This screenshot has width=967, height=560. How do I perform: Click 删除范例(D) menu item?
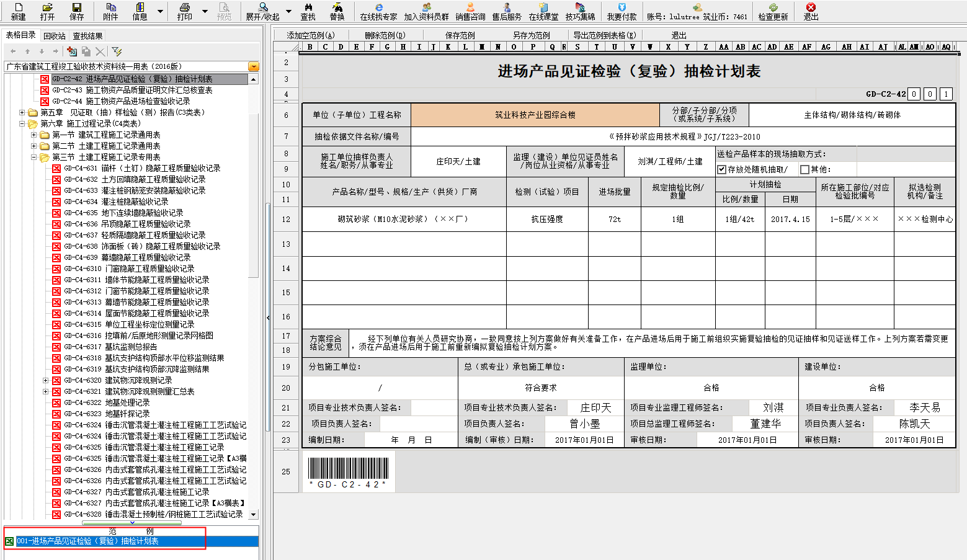[385, 35]
